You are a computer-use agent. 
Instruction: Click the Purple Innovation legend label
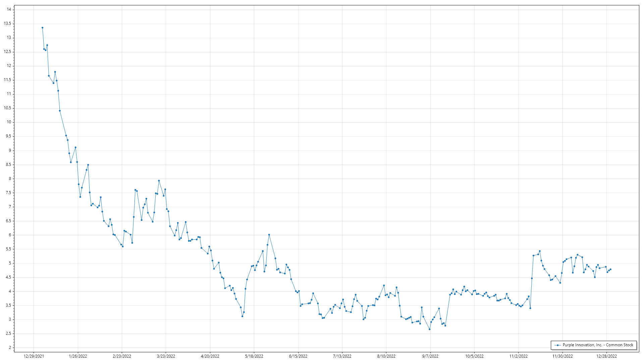(x=598, y=345)
